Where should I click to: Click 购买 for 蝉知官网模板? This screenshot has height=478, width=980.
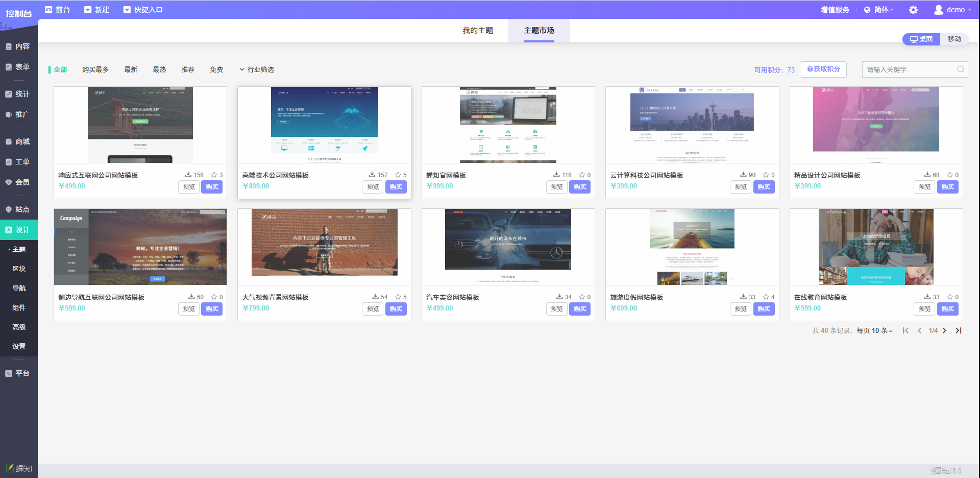coord(580,187)
